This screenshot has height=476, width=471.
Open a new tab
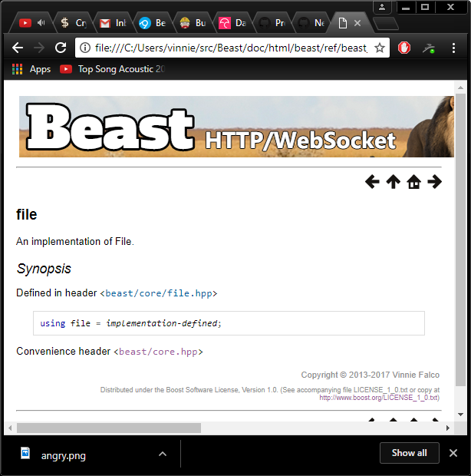pos(385,24)
